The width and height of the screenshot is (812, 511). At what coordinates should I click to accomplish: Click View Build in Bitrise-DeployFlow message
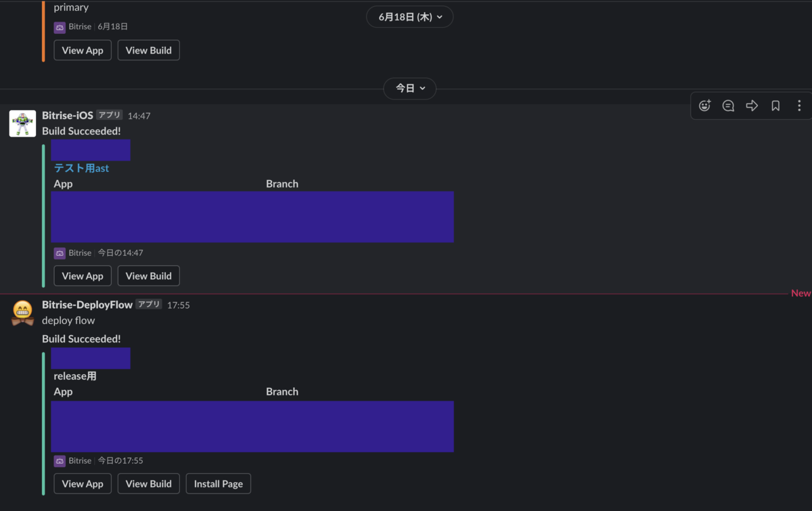tap(149, 484)
